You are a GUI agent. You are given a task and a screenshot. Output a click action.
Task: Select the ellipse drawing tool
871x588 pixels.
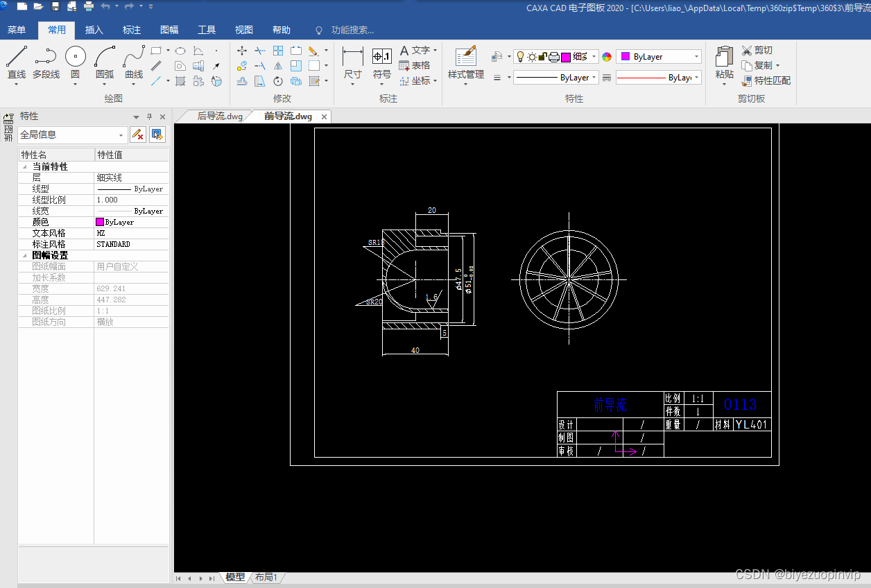pyautogui.click(x=180, y=51)
